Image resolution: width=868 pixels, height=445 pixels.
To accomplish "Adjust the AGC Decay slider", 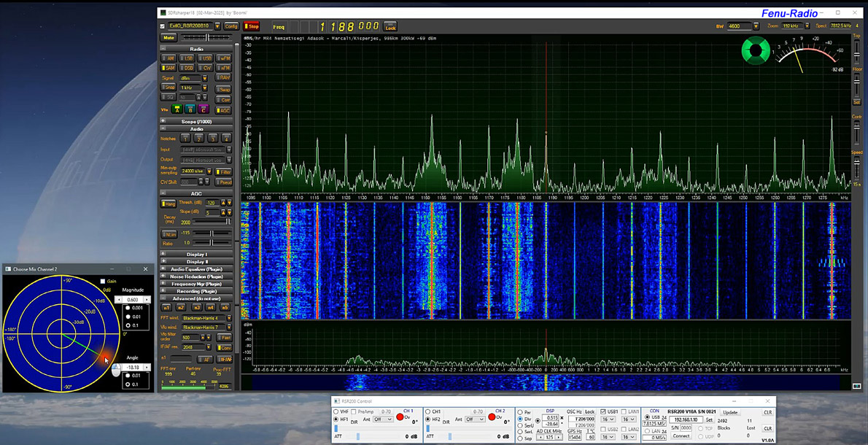I will [x=210, y=221].
